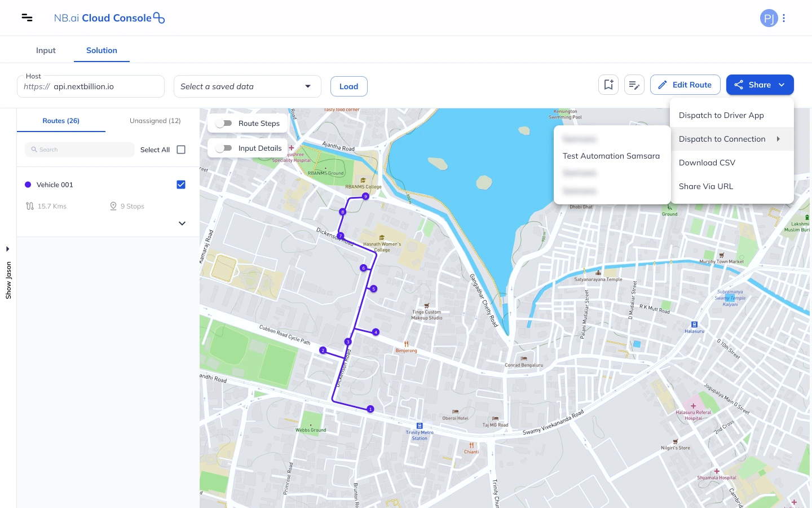This screenshot has width=812, height=508.
Task: Click the Load button
Action: [348, 86]
